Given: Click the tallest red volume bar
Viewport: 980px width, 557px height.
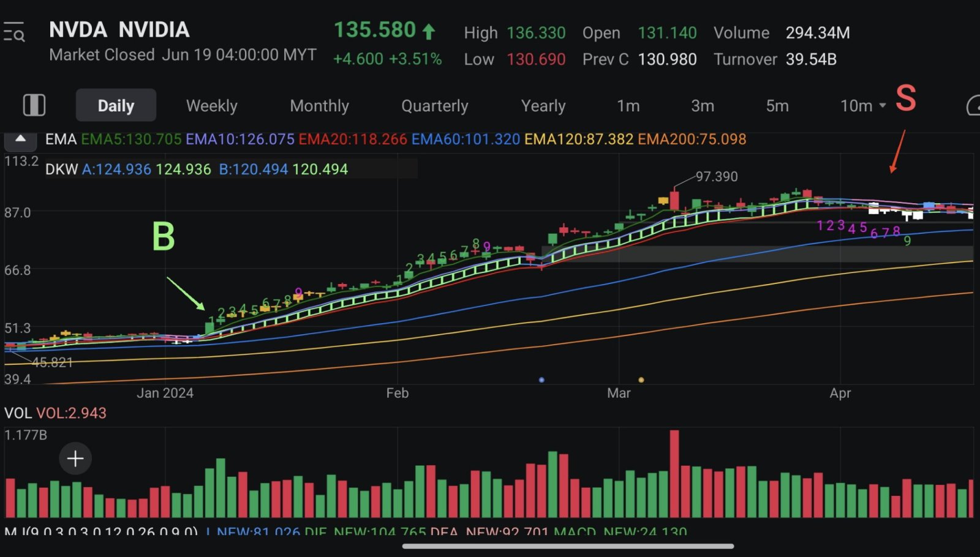Looking at the screenshot, I should (x=674, y=474).
